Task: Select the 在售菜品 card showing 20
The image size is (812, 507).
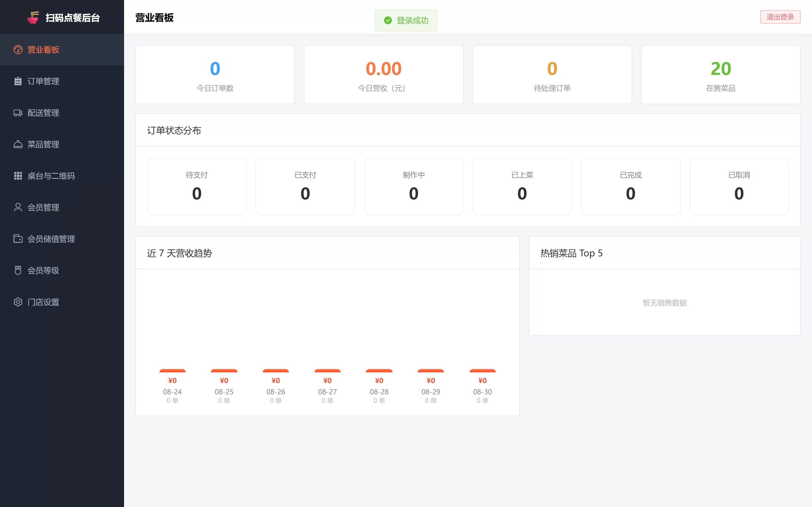Action: [721, 75]
